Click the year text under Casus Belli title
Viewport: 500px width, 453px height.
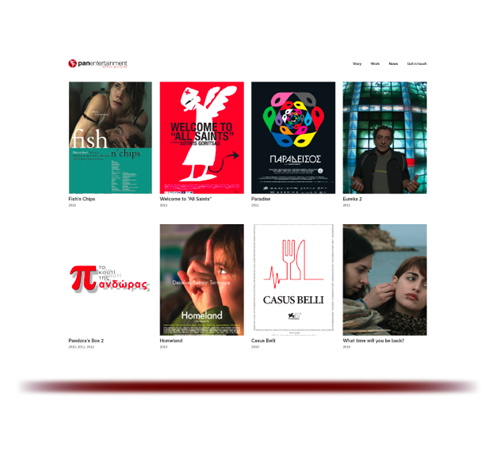click(x=255, y=347)
